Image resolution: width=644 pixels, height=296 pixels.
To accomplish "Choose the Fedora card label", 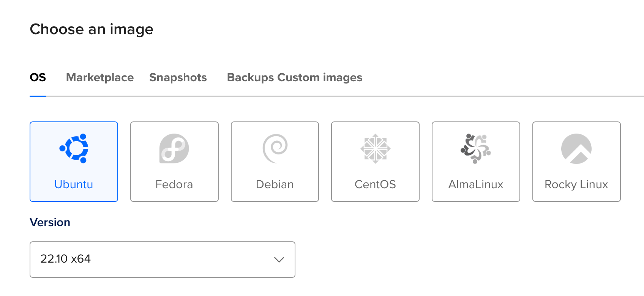I will tap(174, 184).
